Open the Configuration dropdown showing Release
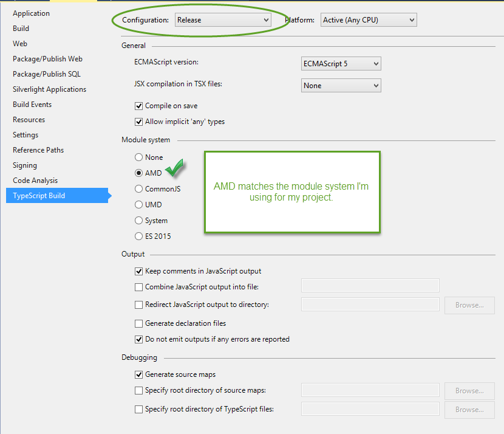The height and width of the screenshot is (434, 504). (223, 20)
